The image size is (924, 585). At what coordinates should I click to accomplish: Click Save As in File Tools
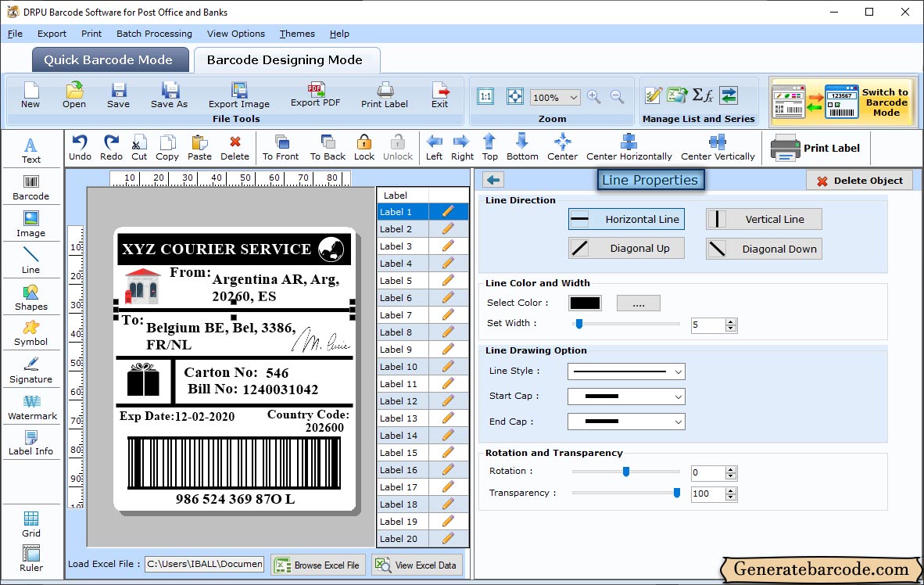[x=169, y=95]
